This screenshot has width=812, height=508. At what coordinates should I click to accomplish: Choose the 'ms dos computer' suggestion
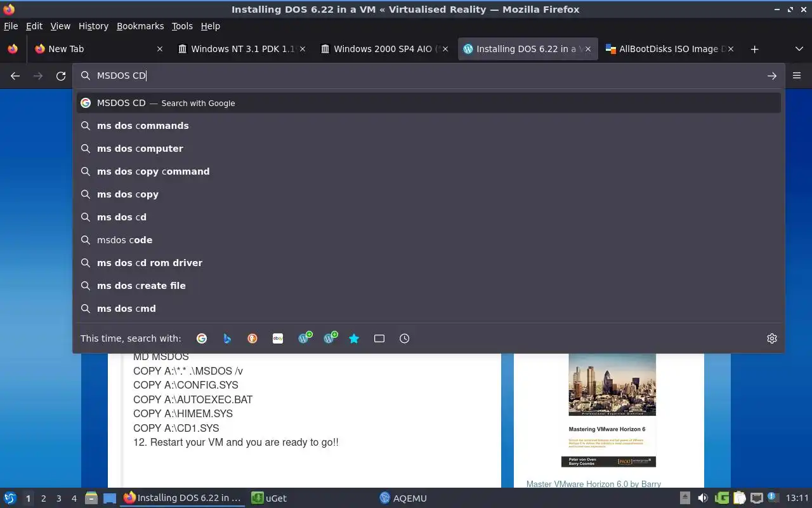428,149
